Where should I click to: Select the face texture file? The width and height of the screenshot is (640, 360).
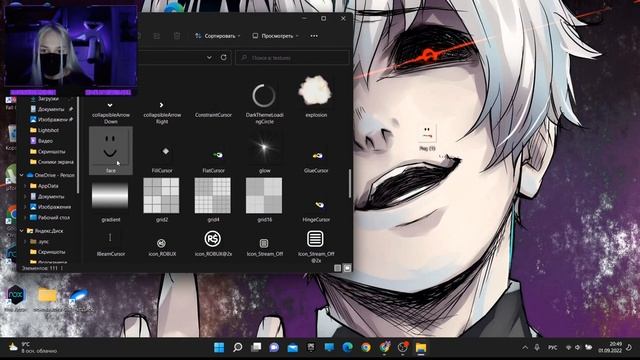pyautogui.click(x=111, y=150)
